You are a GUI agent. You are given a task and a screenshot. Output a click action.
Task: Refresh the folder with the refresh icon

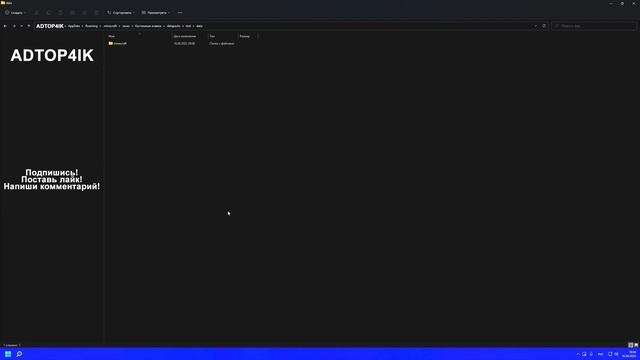(544, 26)
